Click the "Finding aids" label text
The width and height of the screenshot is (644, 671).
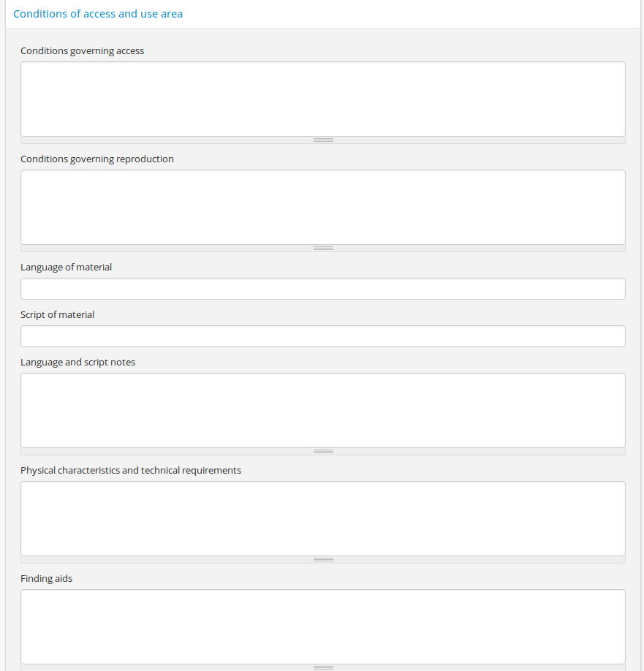pos(46,579)
